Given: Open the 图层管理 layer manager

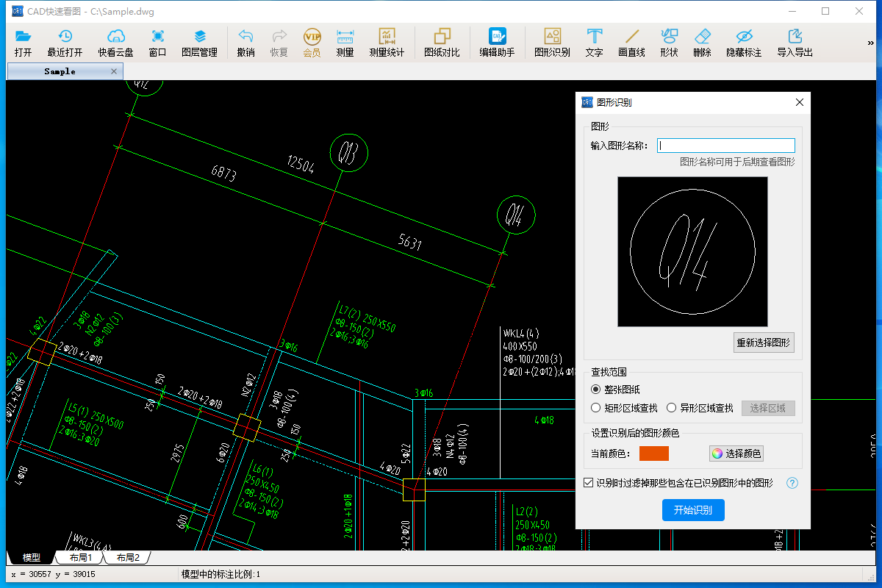Looking at the screenshot, I should 199,42.
